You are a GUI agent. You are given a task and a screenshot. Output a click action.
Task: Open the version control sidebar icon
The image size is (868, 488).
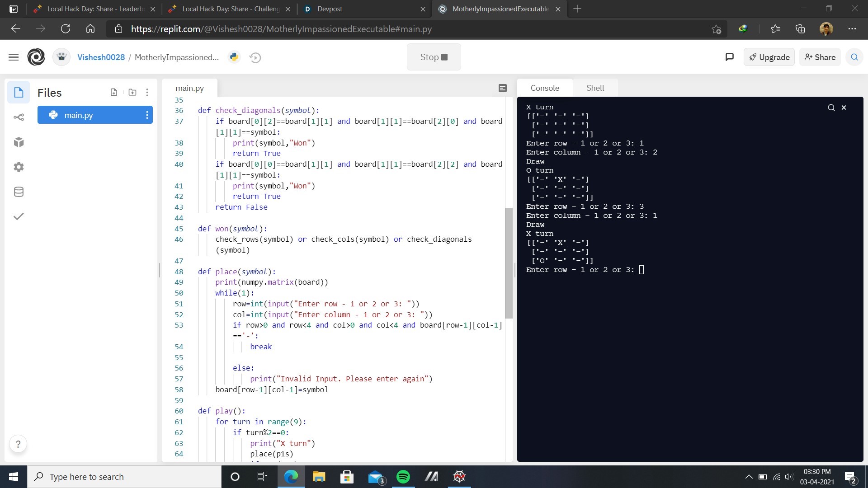pos(19,117)
